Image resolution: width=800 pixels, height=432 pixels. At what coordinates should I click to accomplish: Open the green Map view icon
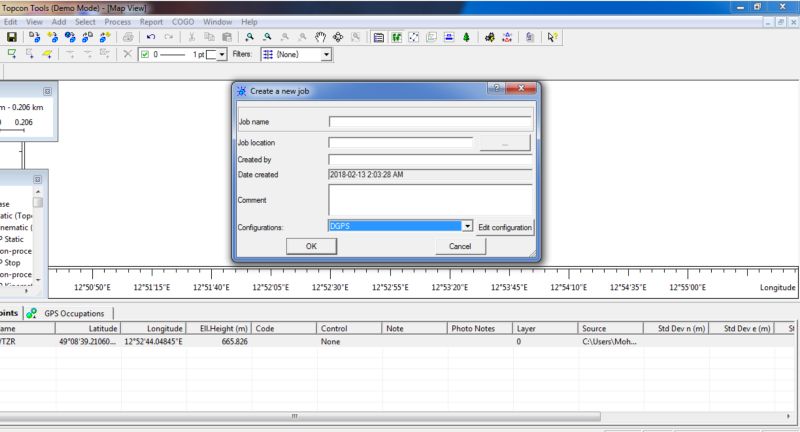coord(396,37)
